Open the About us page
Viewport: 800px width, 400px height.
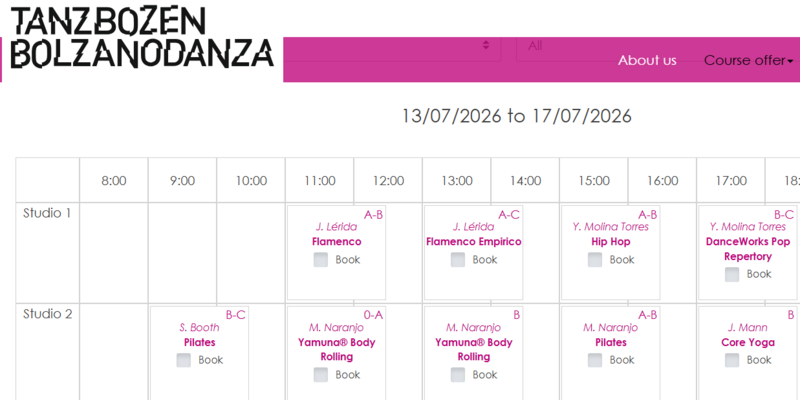click(x=647, y=60)
